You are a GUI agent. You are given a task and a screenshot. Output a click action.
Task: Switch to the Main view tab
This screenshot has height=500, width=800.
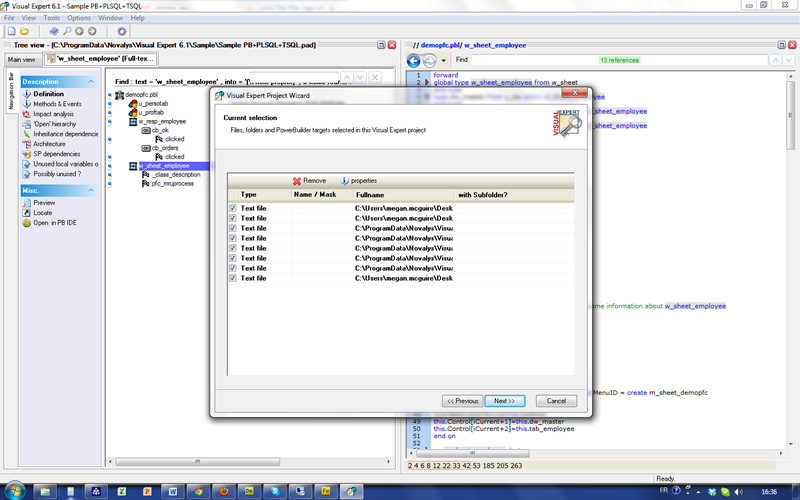(21, 59)
